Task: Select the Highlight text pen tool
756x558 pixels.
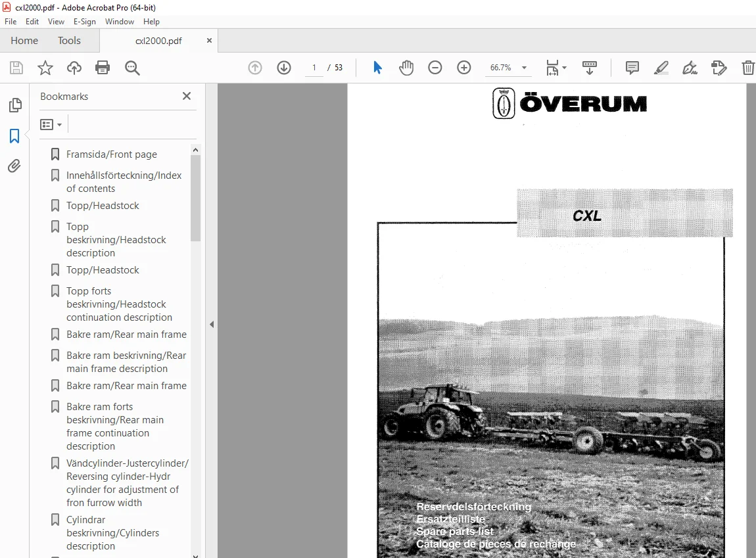Action: pos(661,68)
